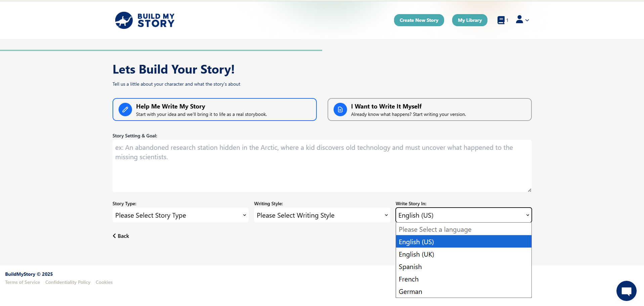Open the Writing Style dropdown
This screenshot has width=644, height=306.
322,215
